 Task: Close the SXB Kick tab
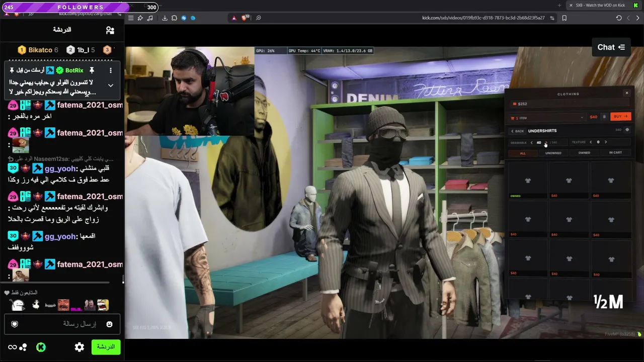coord(571,6)
